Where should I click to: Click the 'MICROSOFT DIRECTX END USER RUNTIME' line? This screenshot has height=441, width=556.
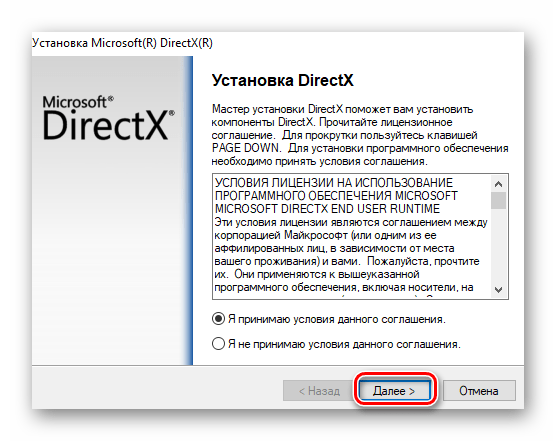[x=327, y=208]
